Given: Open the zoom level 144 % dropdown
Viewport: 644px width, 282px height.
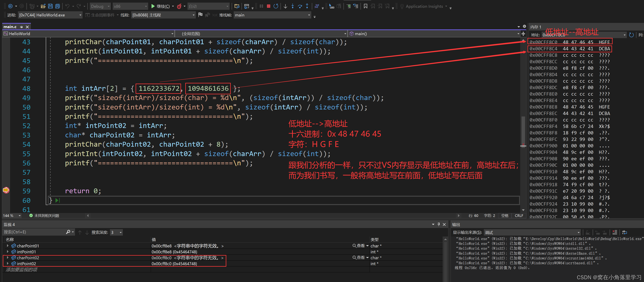Looking at the screenshot, I should tap(12, 215).
